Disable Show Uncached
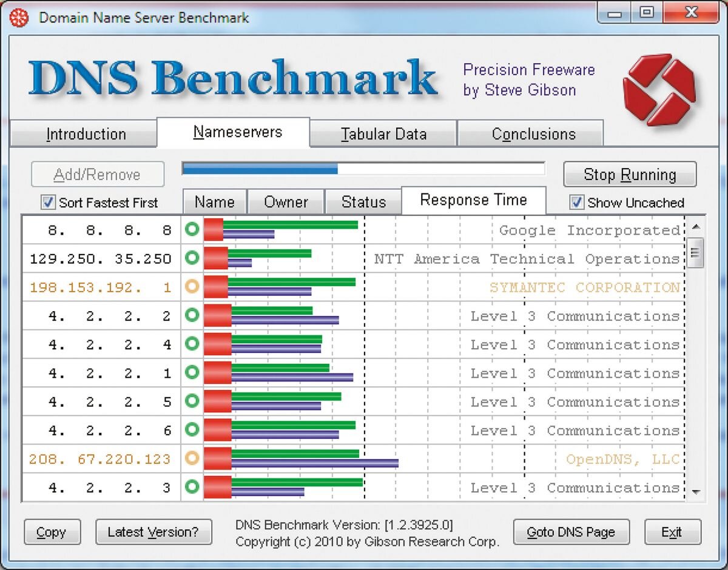The width and height of the screenshot is (728, 570). pos(576,203)
